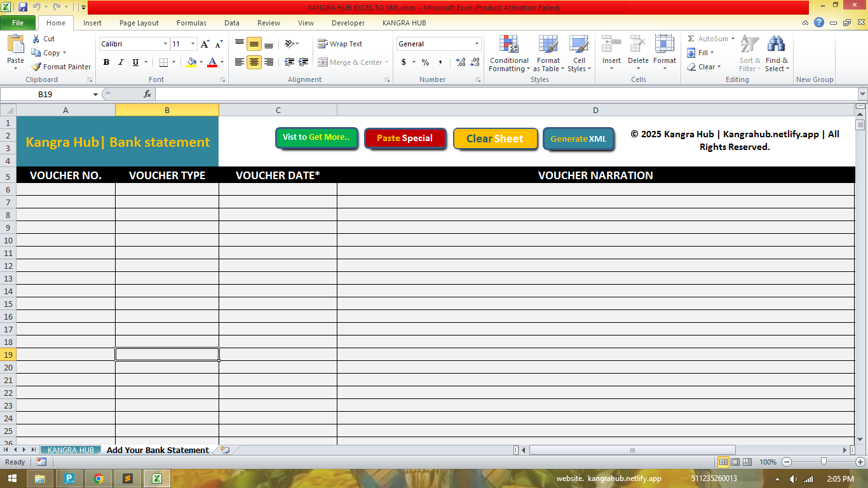868x488 pixels.
Task: Click the Format Painter brush icon
Action: (x=37, y=67)
